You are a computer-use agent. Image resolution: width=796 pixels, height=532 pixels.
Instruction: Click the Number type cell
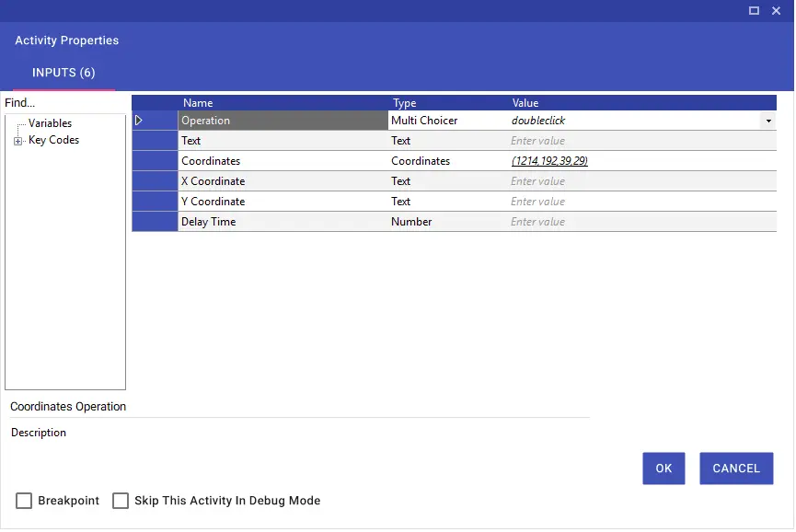[x=449, y=222]
